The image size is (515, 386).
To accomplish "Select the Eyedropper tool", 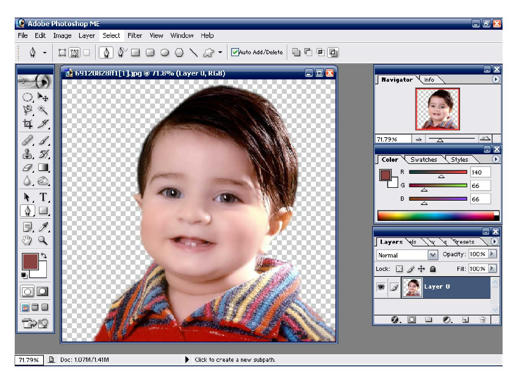I will [43, 227].
